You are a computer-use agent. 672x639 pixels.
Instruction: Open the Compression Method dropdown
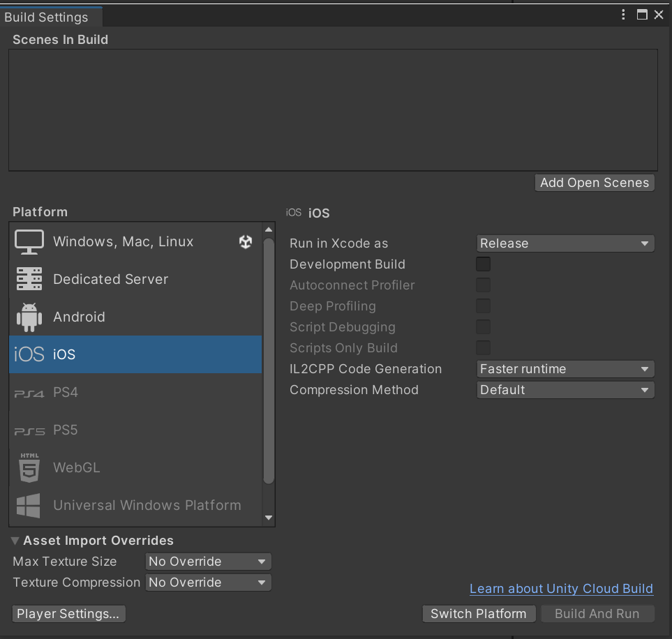coord(565,390)
